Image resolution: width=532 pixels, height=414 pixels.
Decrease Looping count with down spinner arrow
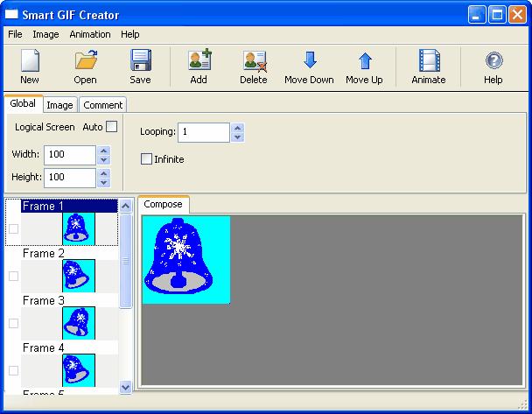click(x=237, y=137)
